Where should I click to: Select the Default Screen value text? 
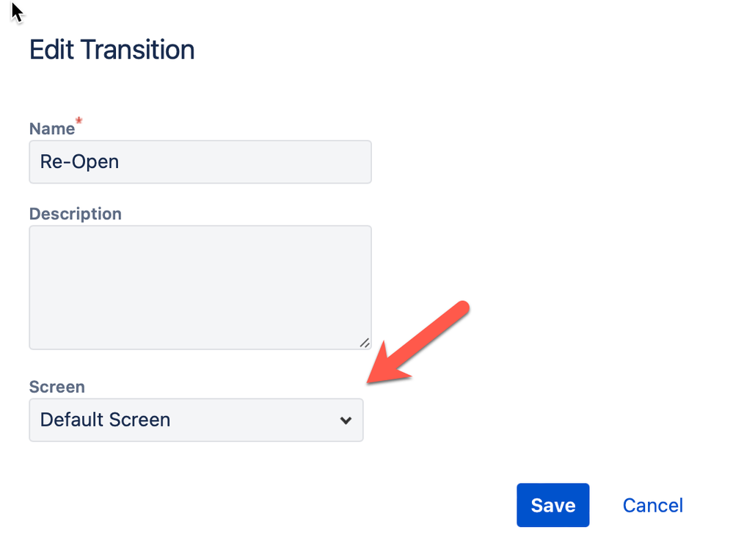click(x=105, y=420)
